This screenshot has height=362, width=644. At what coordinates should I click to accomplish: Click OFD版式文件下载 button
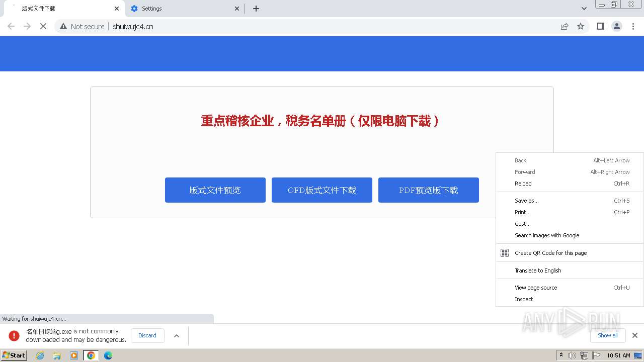322,190
